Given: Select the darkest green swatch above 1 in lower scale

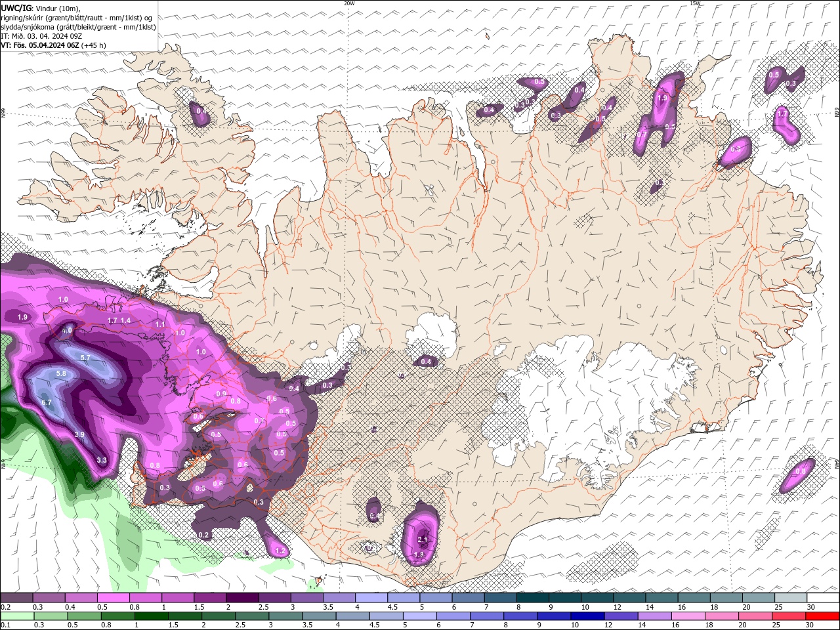Looking at the screenshot, I should [x=151, y=617].
